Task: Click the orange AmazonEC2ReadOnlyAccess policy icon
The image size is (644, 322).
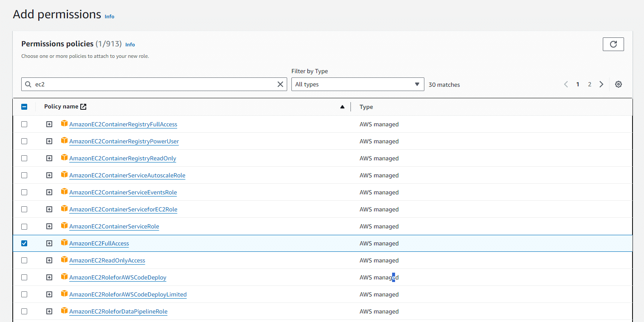Action: (x=64, y=260)
